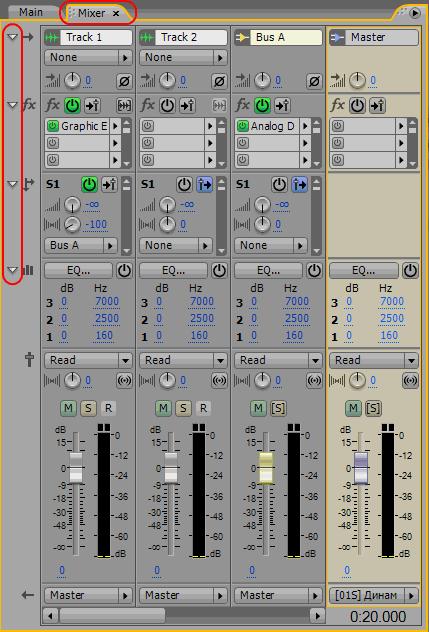Screen dimensions: 429x632
Task: Click Track 1 waveform input icon
Action: click(x=52, y=37)
